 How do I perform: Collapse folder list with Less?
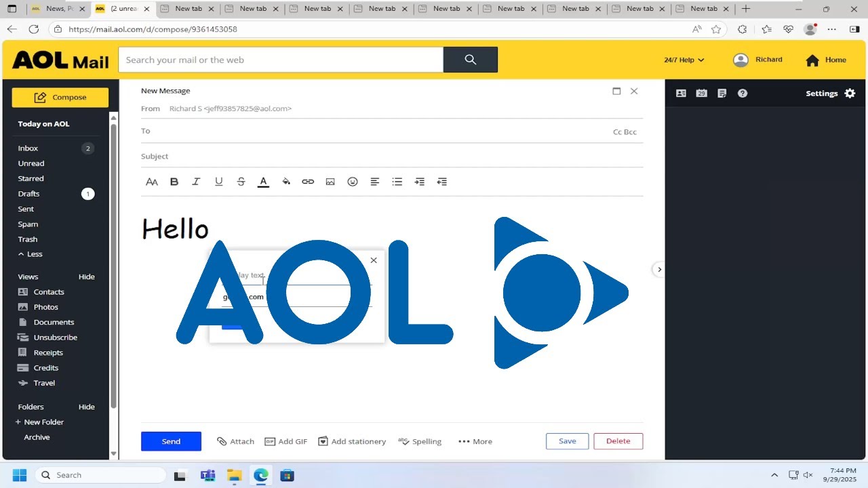coord(31,254)
